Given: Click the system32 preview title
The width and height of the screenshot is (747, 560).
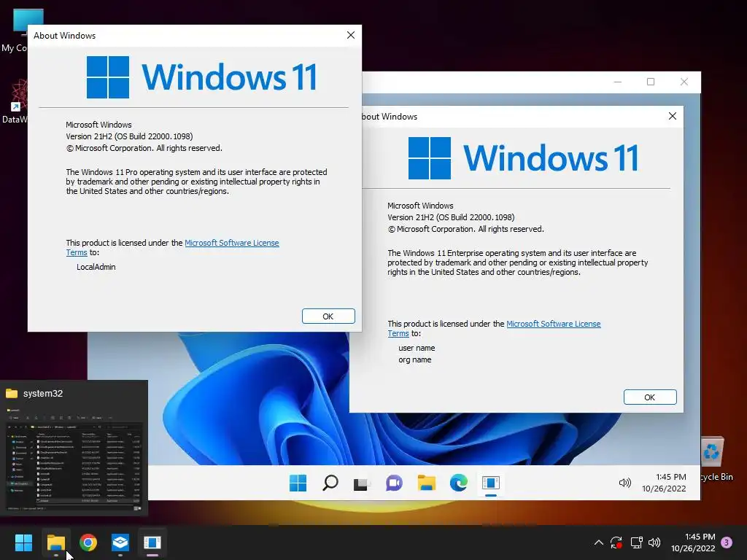Looking at the screenshot, I should pos(43,393).
